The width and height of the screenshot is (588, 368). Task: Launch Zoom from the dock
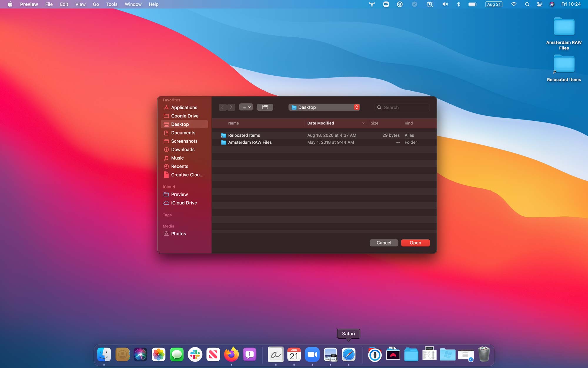pyautogui.click(x=312, y=354)
